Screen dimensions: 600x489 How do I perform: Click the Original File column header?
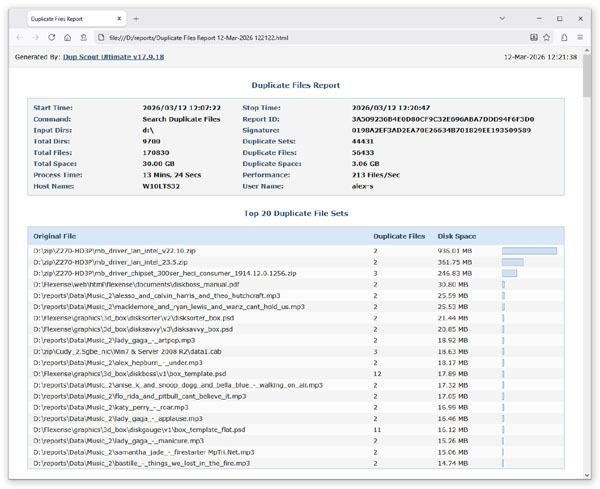tap(55, 236)
